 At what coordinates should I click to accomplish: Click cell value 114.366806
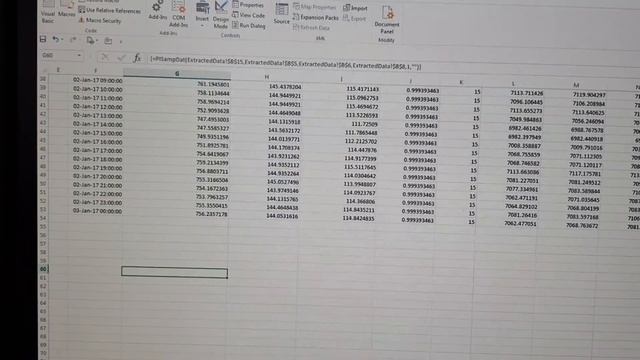pos(361,201)
